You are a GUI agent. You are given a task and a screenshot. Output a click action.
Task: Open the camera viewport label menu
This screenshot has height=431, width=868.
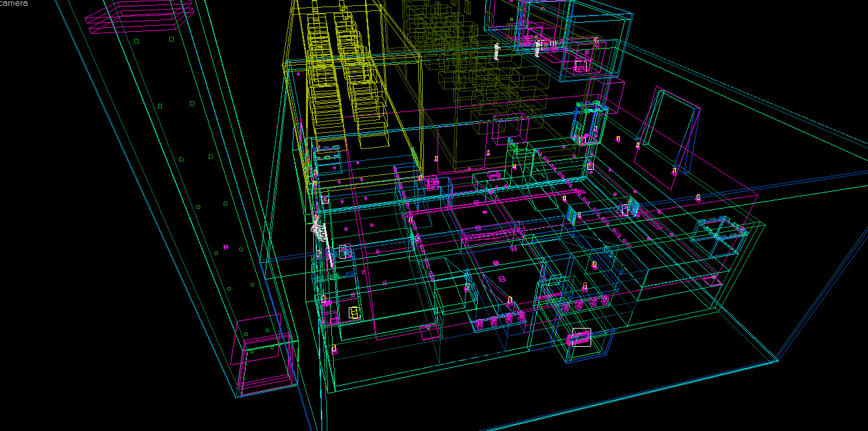tap(14, 3)
